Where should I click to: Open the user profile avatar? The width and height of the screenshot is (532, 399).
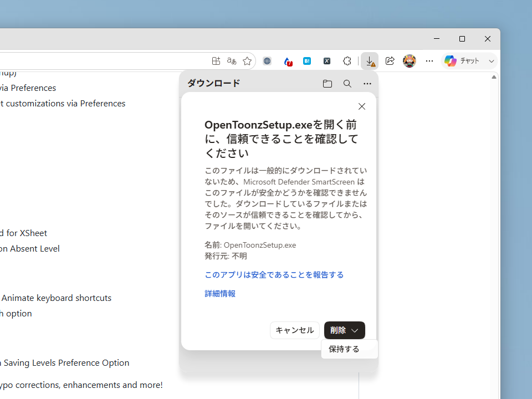pyautogui.click(x=410, y=61)
